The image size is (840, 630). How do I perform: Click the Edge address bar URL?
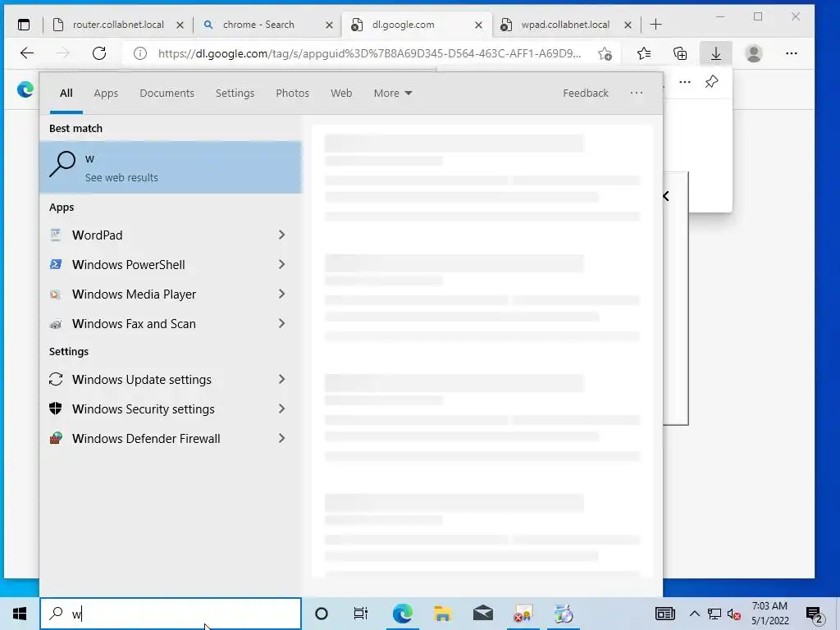point(370,53)
